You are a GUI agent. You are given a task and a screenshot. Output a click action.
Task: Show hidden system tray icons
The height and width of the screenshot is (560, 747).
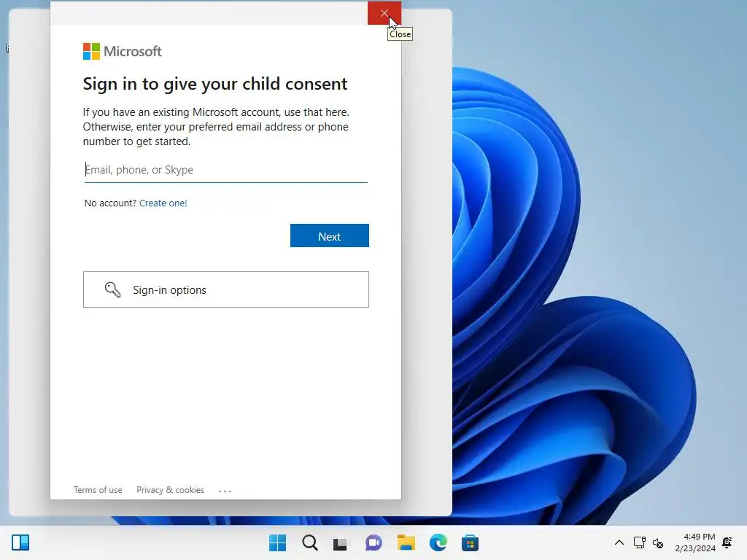click(x=619, y=542)
